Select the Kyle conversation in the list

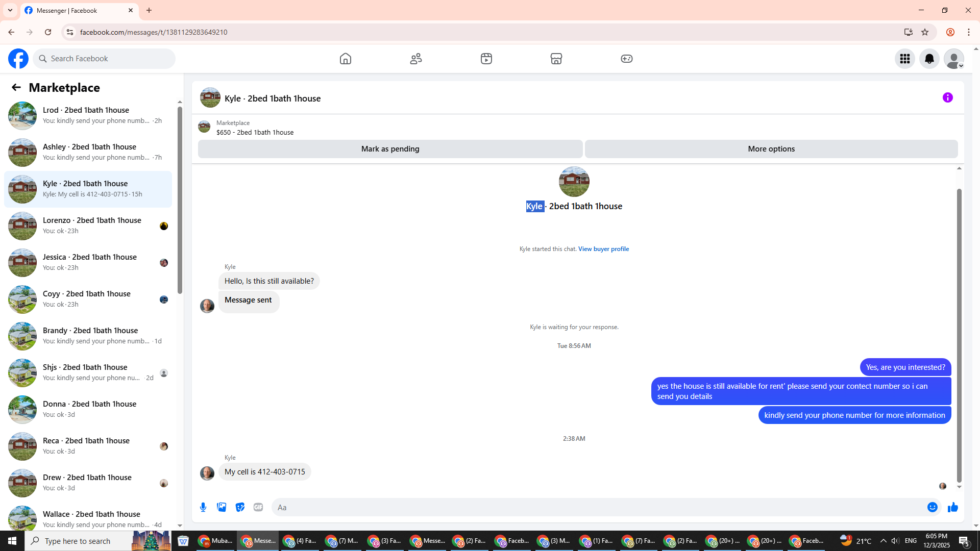pyautogui.click(x=88, y=189)
